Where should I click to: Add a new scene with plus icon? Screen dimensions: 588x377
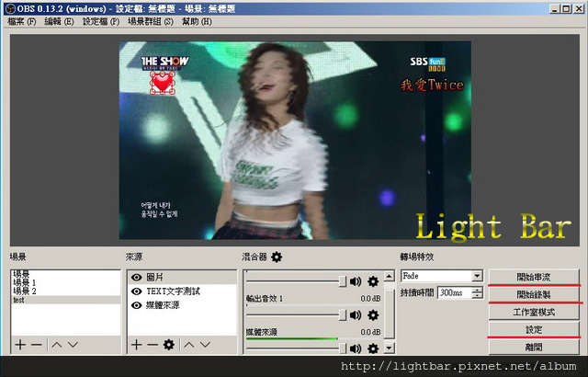20,345
